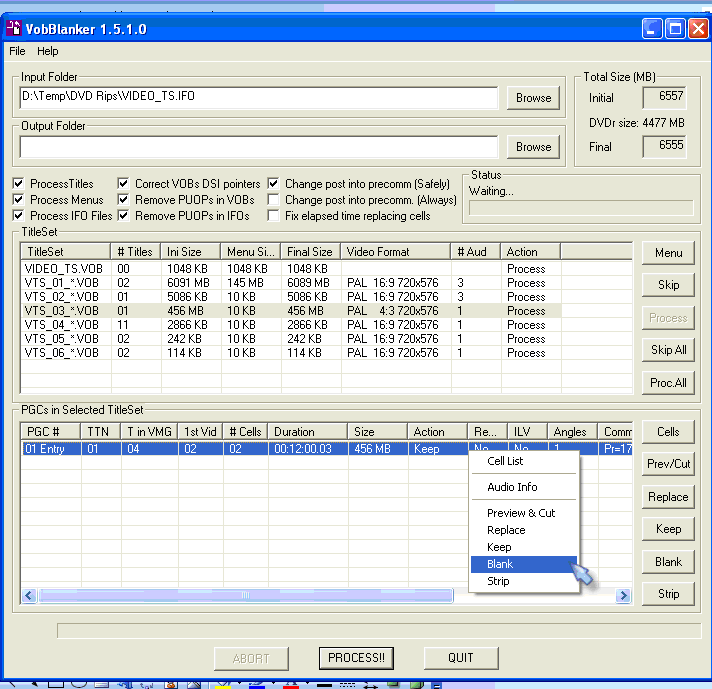The width and height of the screenshot is (712, 689).
Task: Toggle the ProcessTitles checkbox
Action: click(x=19, y=183)
